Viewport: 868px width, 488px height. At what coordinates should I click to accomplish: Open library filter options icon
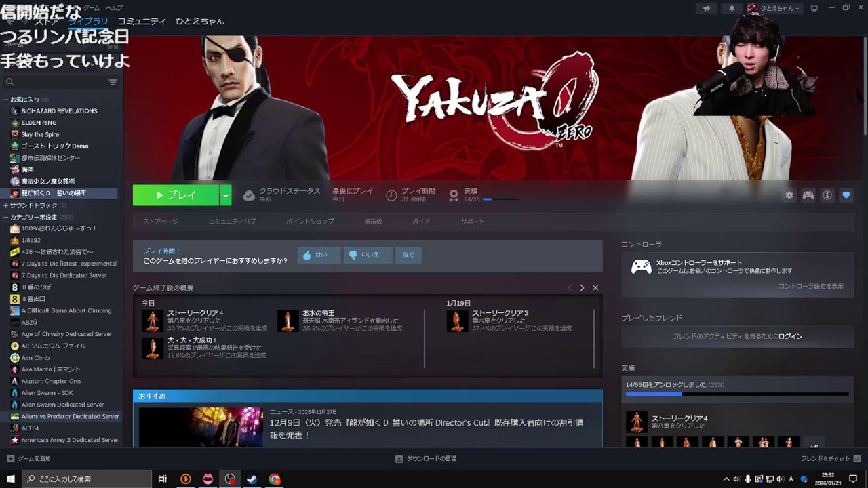pyautogui.click(x=113, y=82)
